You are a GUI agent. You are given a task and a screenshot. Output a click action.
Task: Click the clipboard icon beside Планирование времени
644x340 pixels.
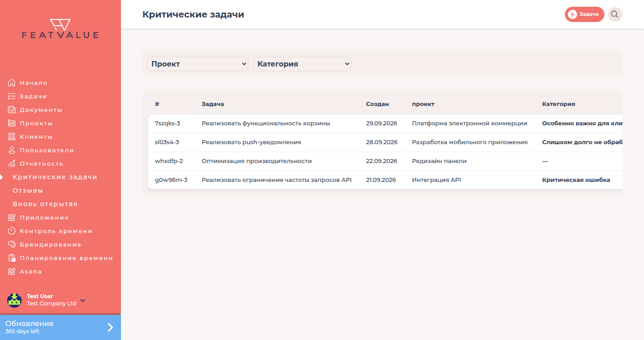click(12, 258)
